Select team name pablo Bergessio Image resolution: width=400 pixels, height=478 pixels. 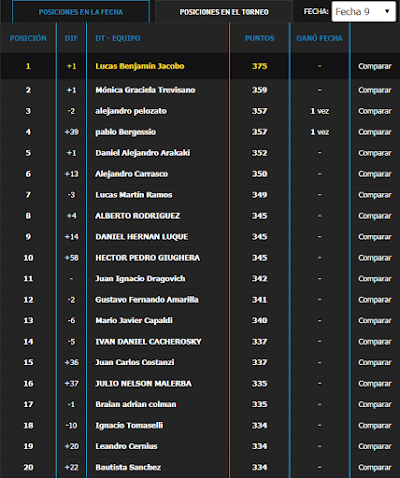pyautogui.click(x=125, y=132)
